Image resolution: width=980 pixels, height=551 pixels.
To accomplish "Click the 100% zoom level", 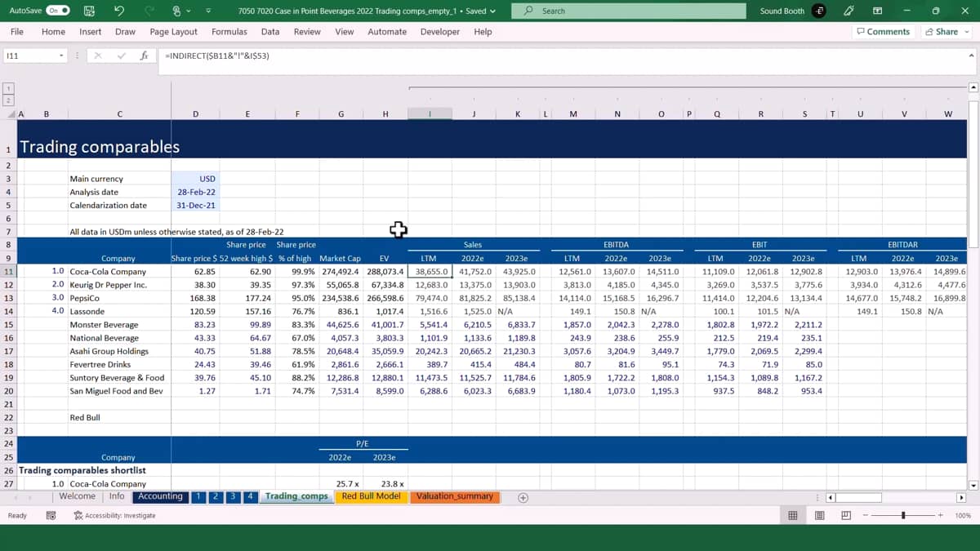I will coord(963,516).
